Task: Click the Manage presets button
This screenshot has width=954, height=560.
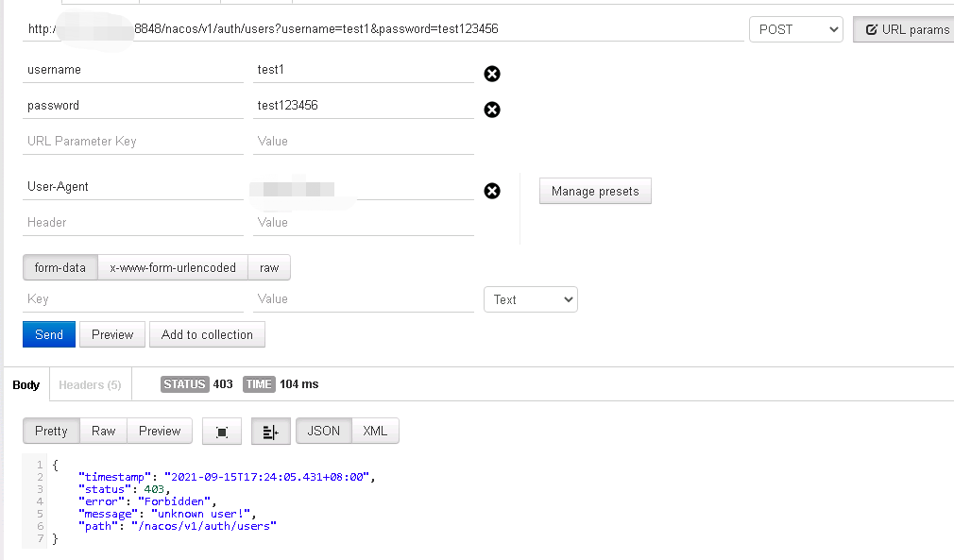Action: click(x=595, y=191)
